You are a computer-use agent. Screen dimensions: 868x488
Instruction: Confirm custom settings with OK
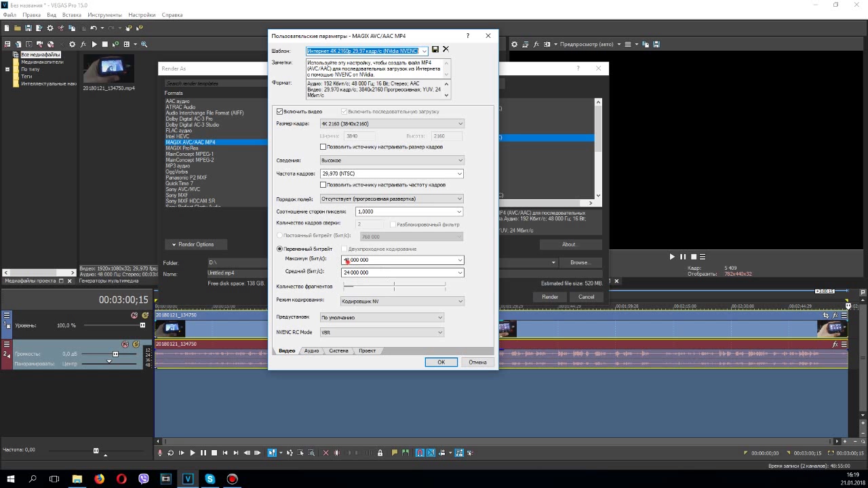441,362
